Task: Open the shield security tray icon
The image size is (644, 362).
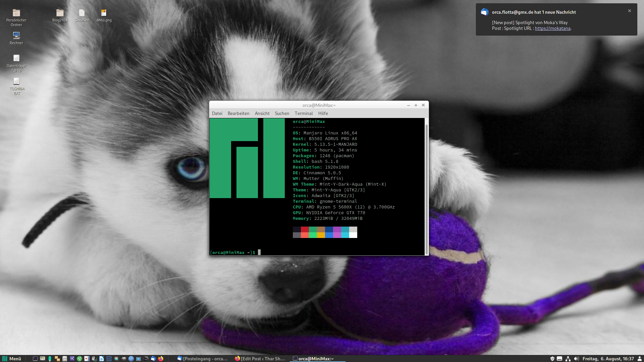Action: coord(552,359)
